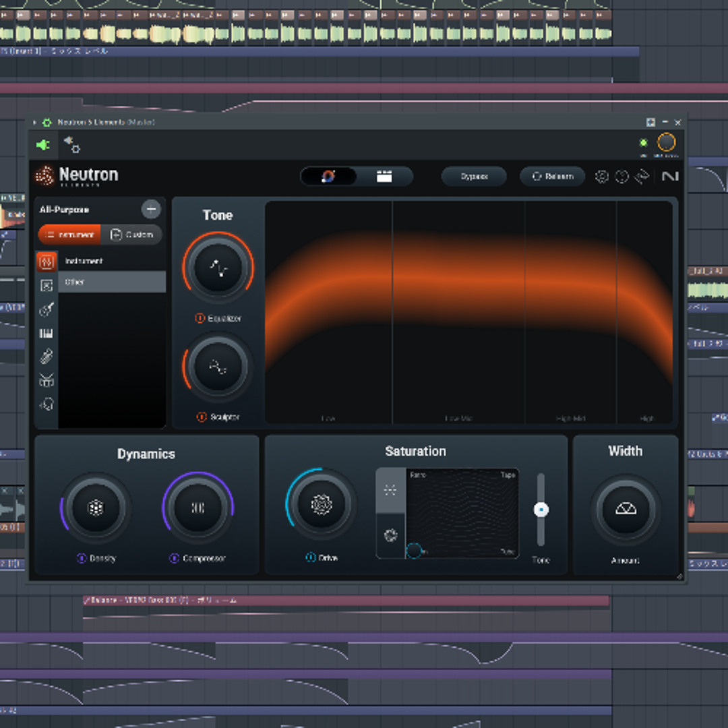The height and width of the screenshot is (728, 728).
Task: Open the help icon in Neutron's header
Action: point(621,177)
